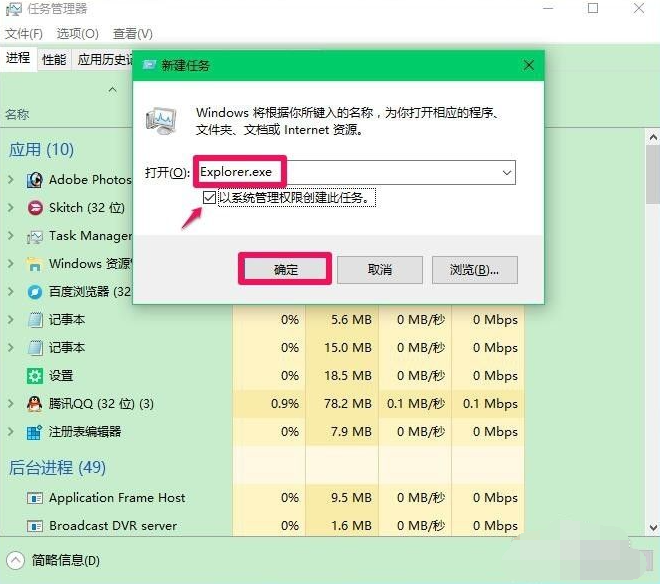Click the 取消 button
660x584 pixels.
(380, 269)
